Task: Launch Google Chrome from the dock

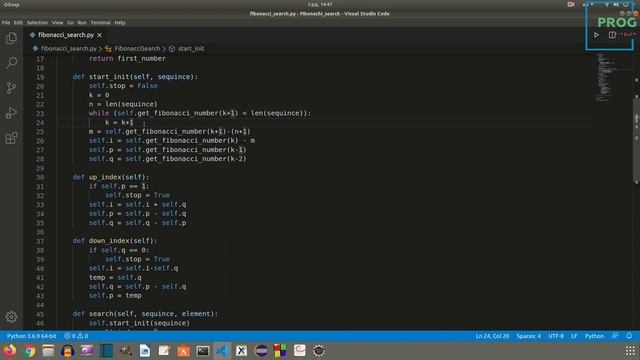Action: click(29, 351)
